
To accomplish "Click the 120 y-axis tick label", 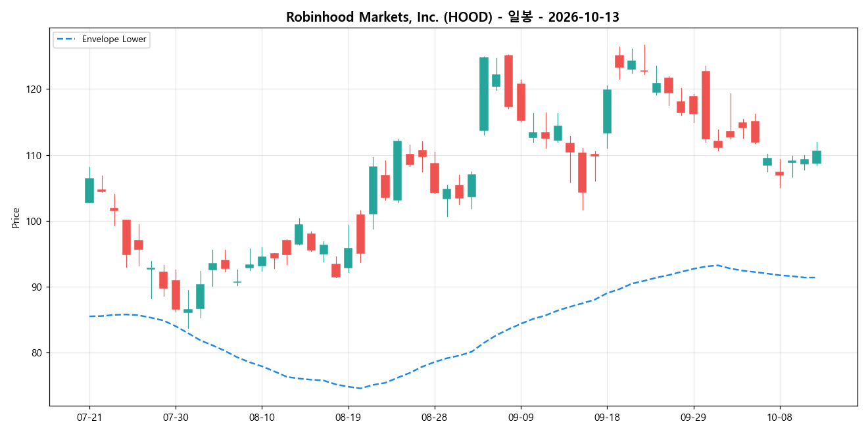I will 36,89.
